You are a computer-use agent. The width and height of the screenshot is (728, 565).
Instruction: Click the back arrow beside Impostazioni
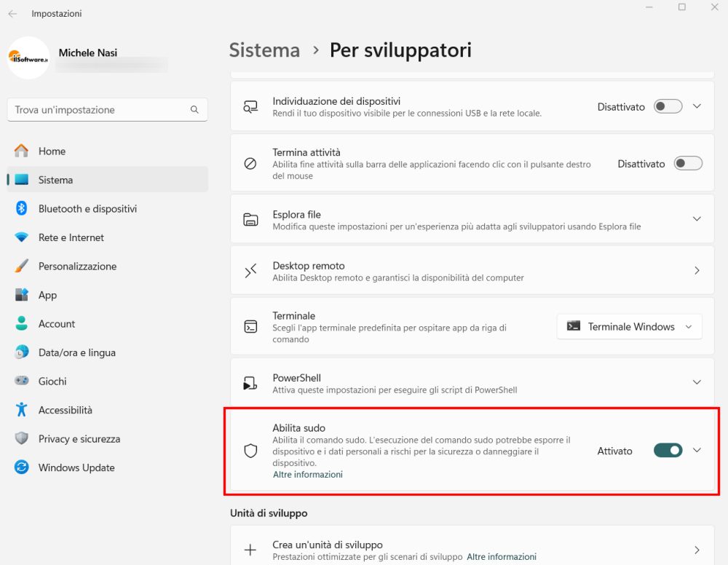[x=12, y=14]
